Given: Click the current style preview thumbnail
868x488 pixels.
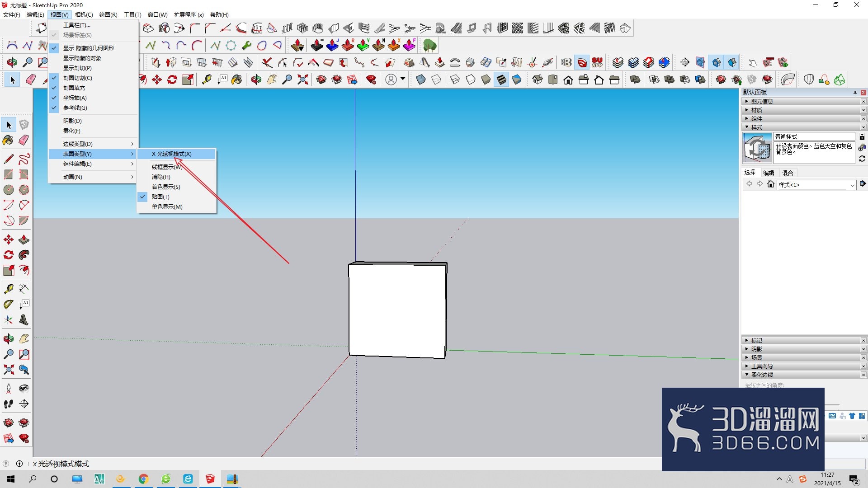Looking at the screenshot, I should click(757, 148).
